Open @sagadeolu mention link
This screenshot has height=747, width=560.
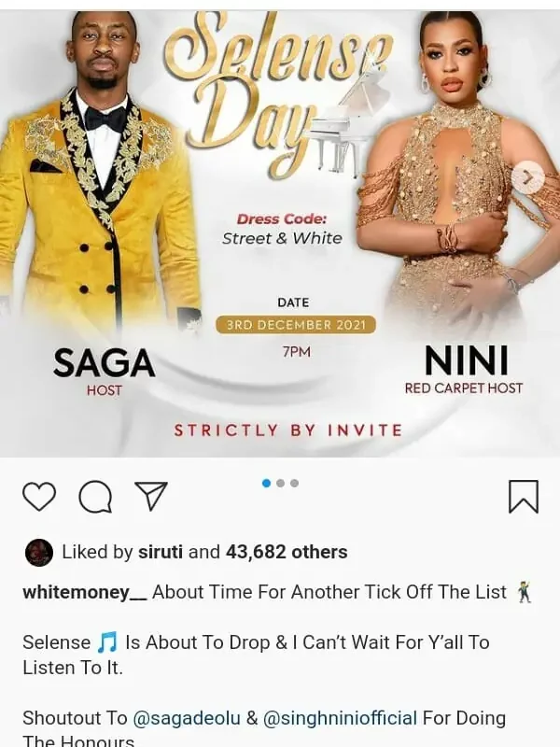(x=187, y=718)
